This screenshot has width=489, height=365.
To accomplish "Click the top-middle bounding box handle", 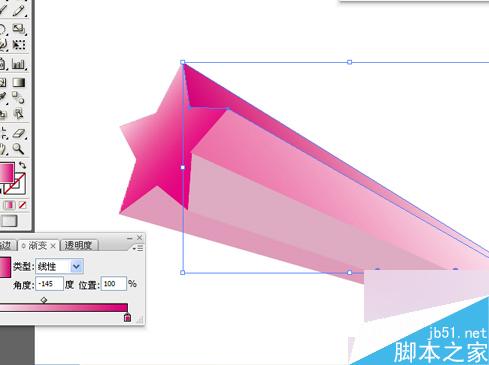I will 349,62.
